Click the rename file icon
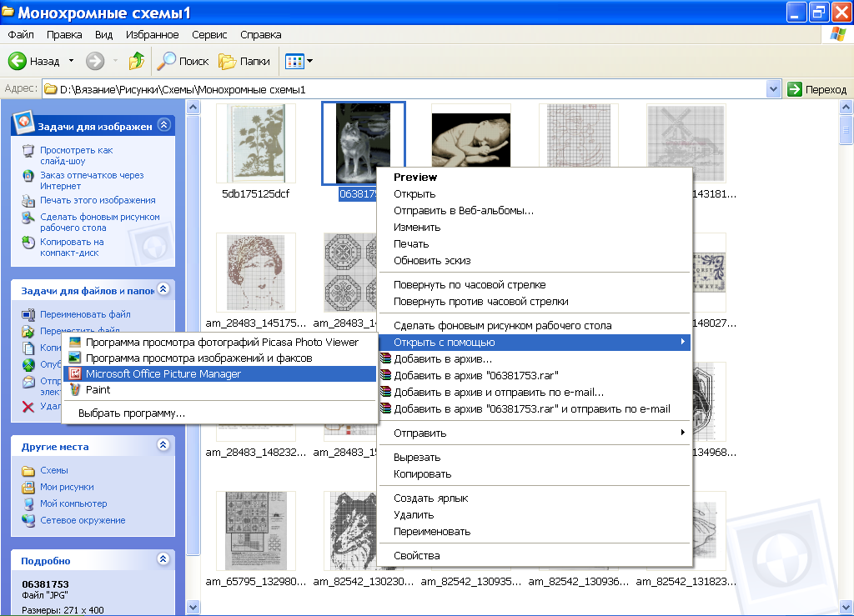 (x=28, y=314)
